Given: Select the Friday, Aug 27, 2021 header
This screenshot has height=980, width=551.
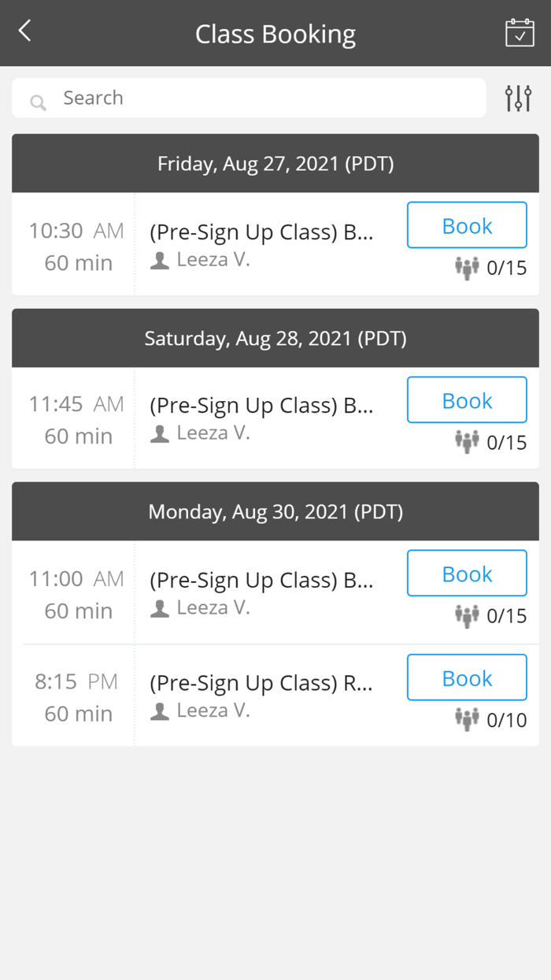Looking at the screenshot, I should (x=275, y=163).
